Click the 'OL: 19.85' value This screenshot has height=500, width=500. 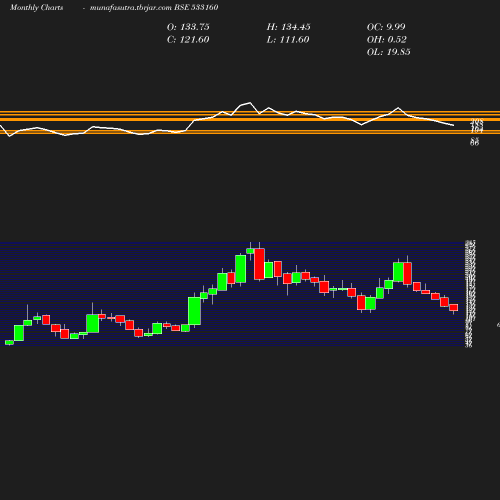[389, 52]
